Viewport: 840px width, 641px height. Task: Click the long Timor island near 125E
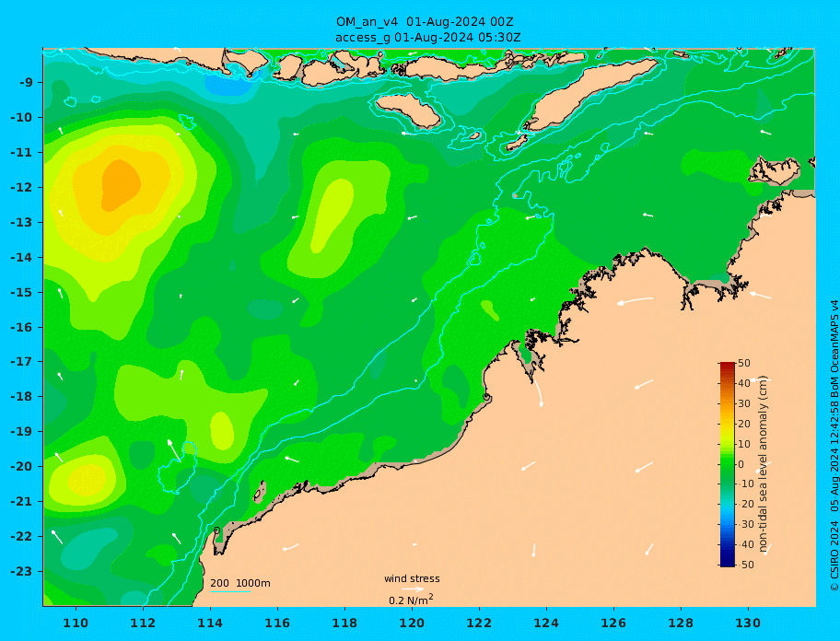click(x=589, y=94)
